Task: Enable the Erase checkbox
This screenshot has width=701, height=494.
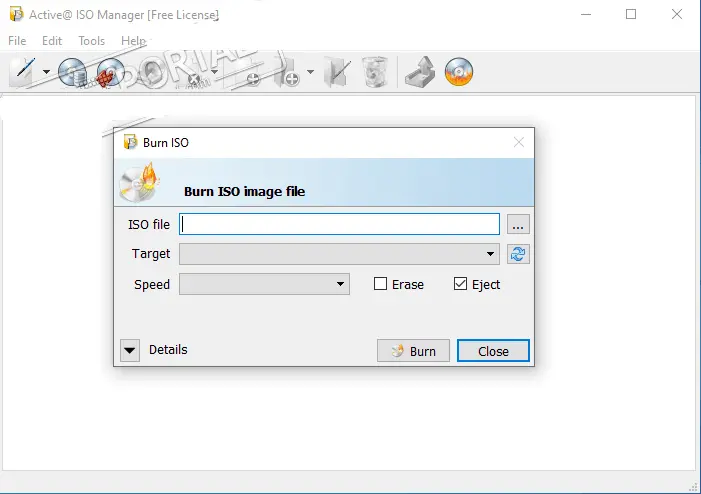Action: click(380, 284)
